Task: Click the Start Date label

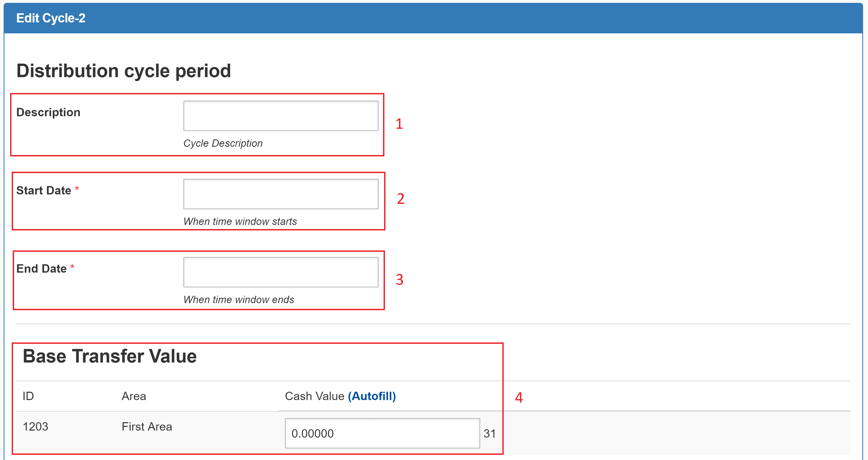Action: (x=44, y=191)
